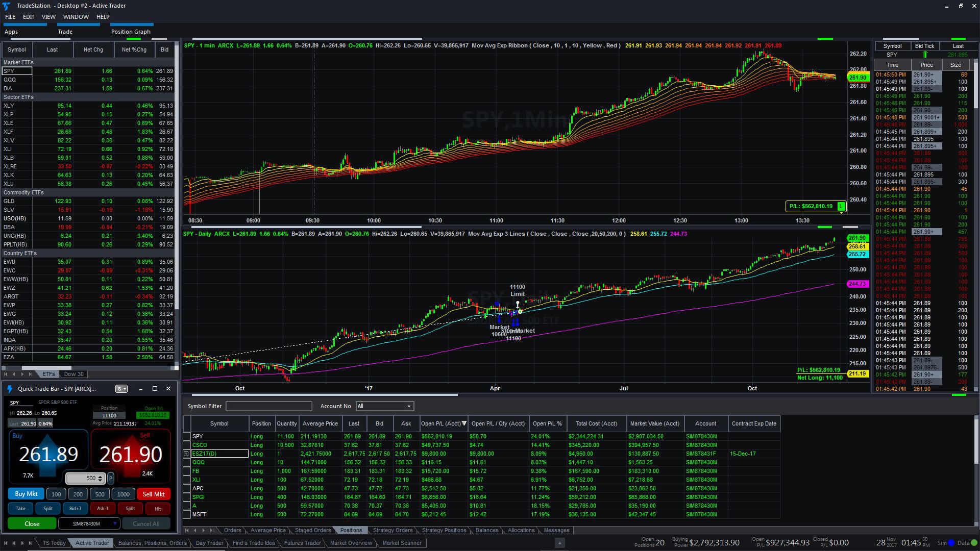Image resolution: width=980 pixels, height=551 pixels.
Task: Select the CSCO position row checkbox area
Action: pyautogui.click(x=186, y=445)
